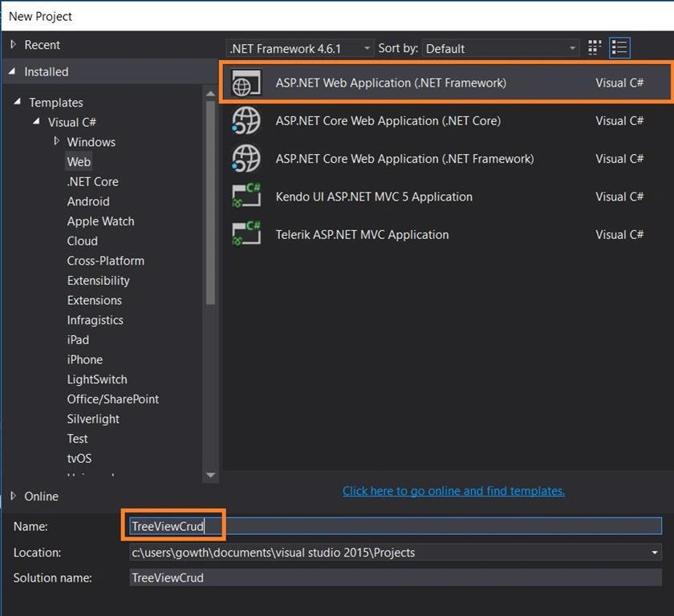The height and width of the screenshot is (616, 674).
Task: Open the .NET Framework 4.6.1 version dropdown
Action: click(299, 49)
